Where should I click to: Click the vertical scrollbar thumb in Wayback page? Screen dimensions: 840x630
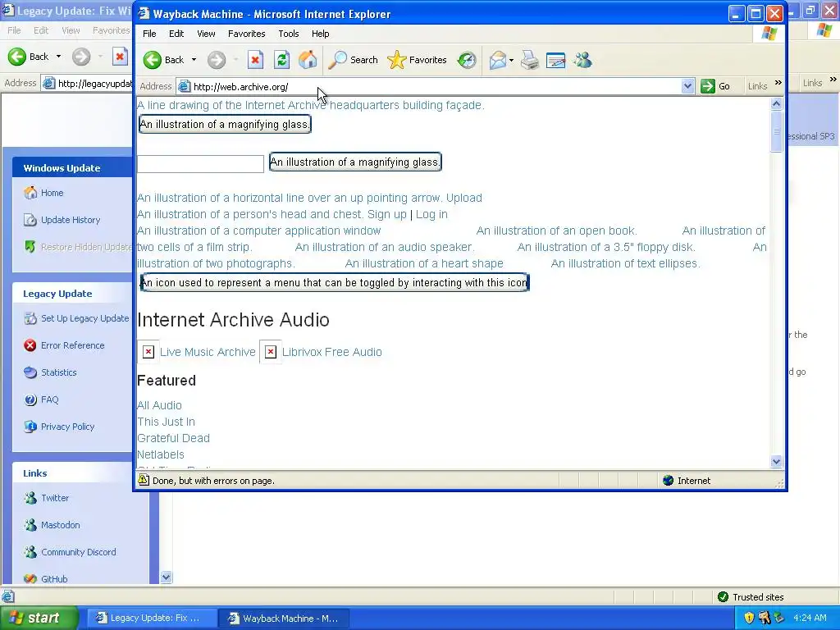(776, 132)
